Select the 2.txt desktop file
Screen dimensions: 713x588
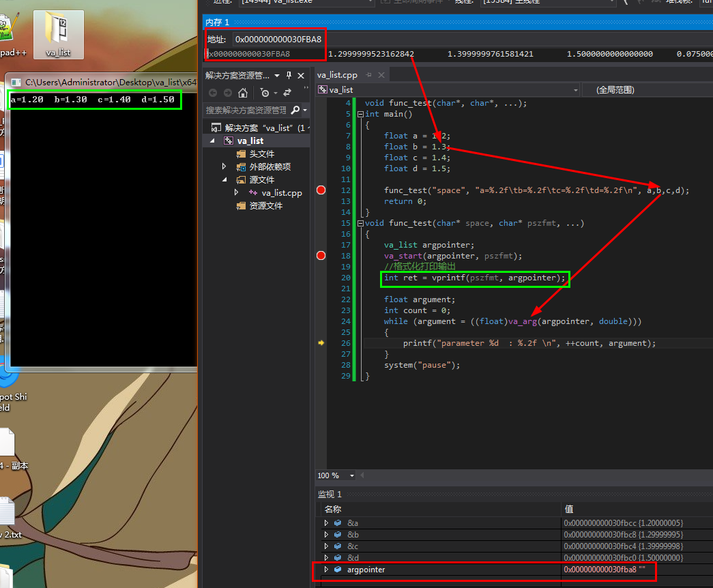coord(11,518)
